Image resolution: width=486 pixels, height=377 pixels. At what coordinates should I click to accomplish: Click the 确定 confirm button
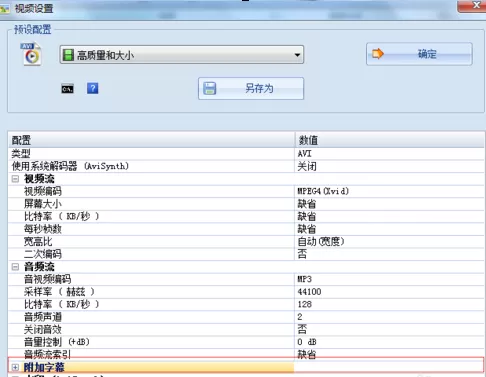419,54
